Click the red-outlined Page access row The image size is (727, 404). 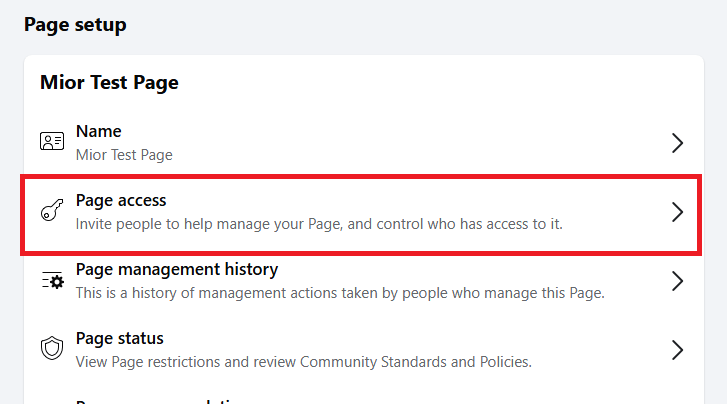point(360,212)
